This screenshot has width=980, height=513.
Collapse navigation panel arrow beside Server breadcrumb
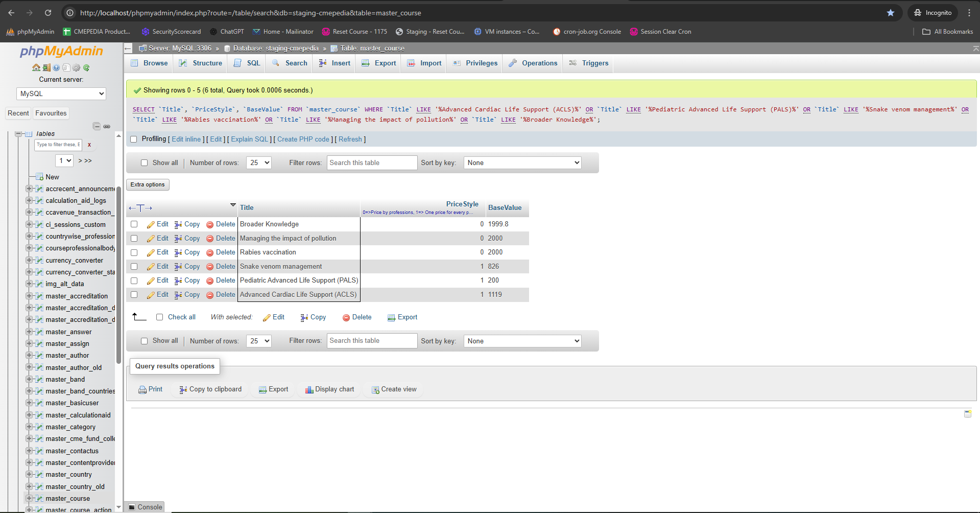pyautogui.click(x=128, y=48)
